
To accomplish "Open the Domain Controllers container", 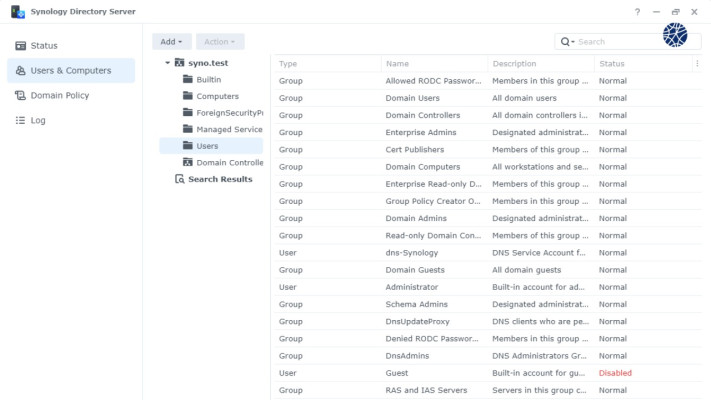I will 229,163.
